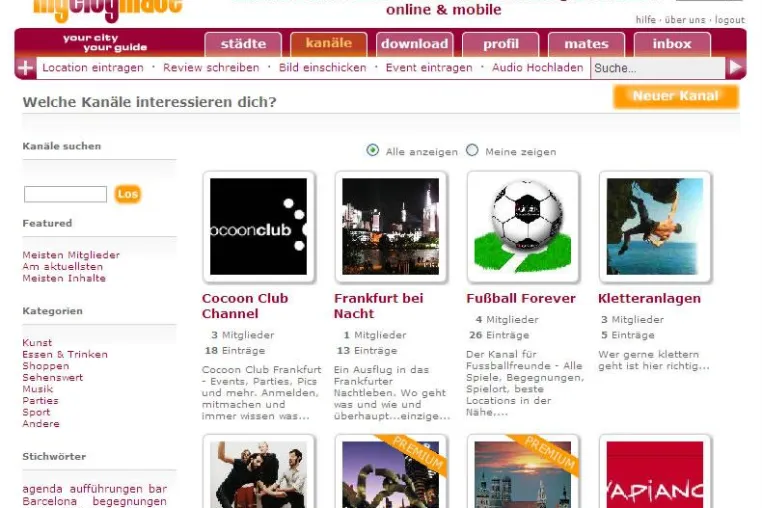Viewport: 762px width, 508px height.
Task: Click the search arrow button next to Suche
Action: [735, 68]
